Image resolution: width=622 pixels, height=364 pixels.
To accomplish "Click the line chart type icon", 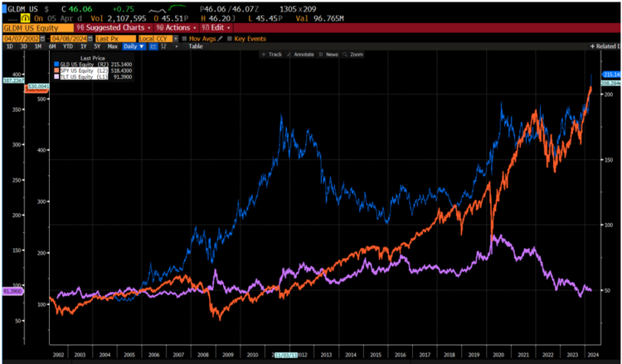I will click(153, 46).
